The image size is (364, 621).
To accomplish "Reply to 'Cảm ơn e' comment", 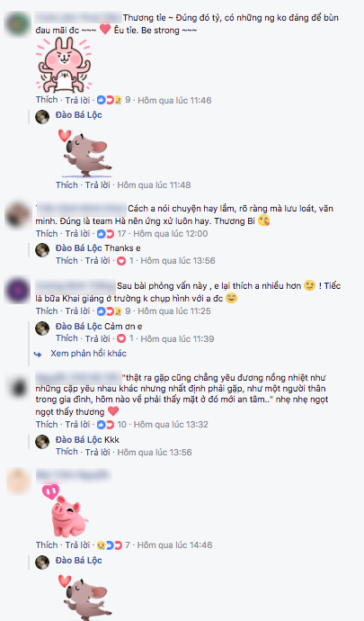I will [98, 338].
